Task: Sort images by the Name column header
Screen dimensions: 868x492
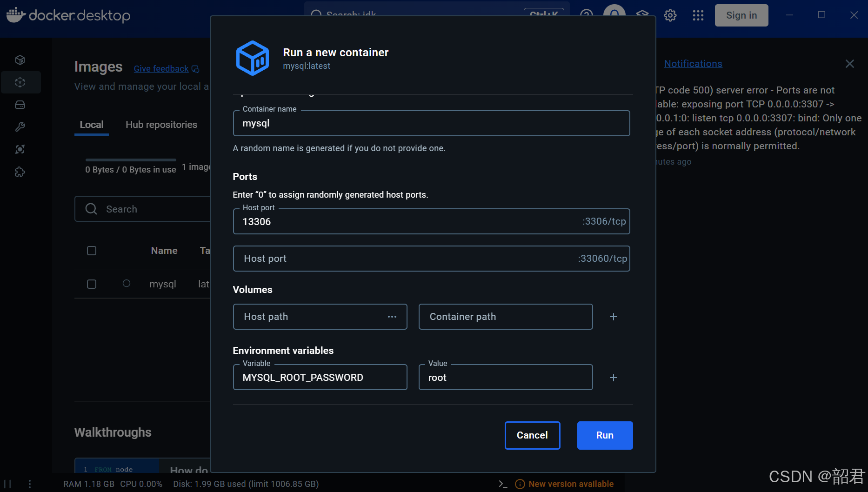Action: tap(164, 251)
